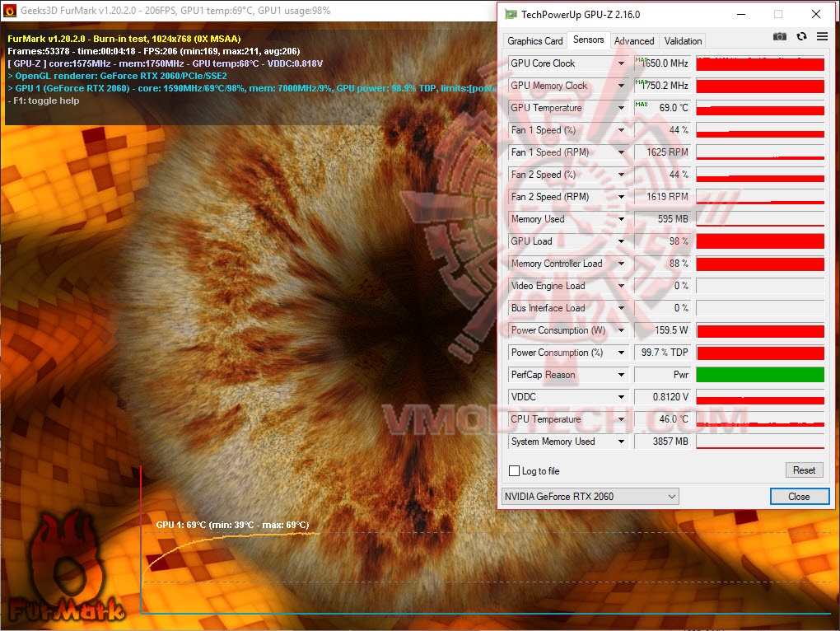Click the 595 MB memory used value

tap(663, 219)
